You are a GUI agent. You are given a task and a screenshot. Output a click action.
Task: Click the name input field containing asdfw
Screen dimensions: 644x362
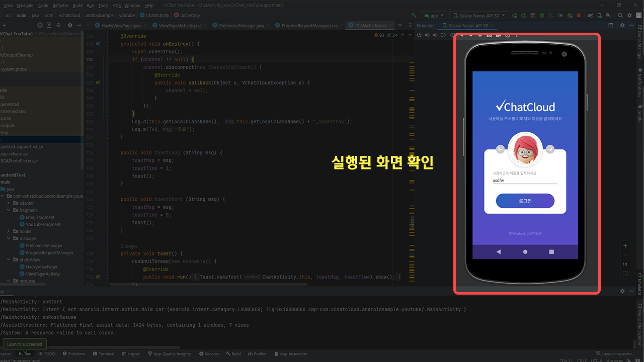pyautogui.click(x=525, y=180)
